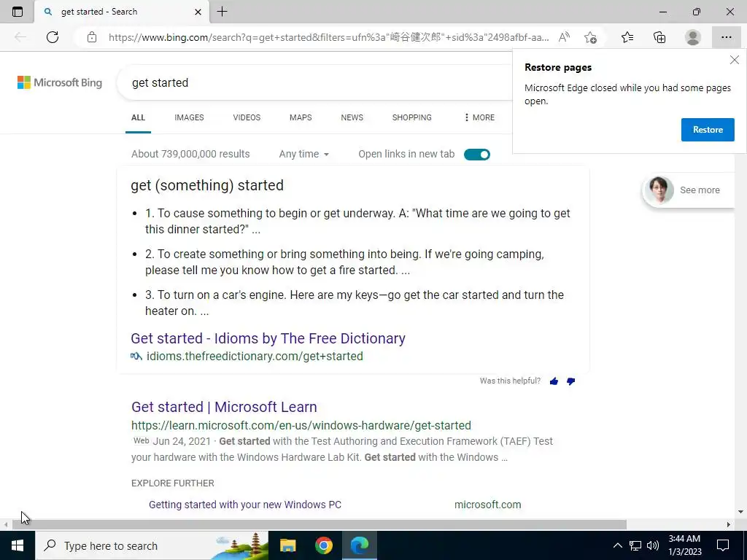Click the Restore button
The height and width of the screenshot is (560, 747).
708,130
